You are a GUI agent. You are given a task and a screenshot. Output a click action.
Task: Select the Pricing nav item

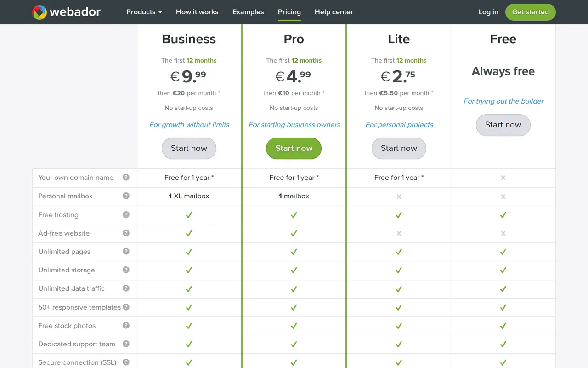pyautogui.click(x=289, y=12)
